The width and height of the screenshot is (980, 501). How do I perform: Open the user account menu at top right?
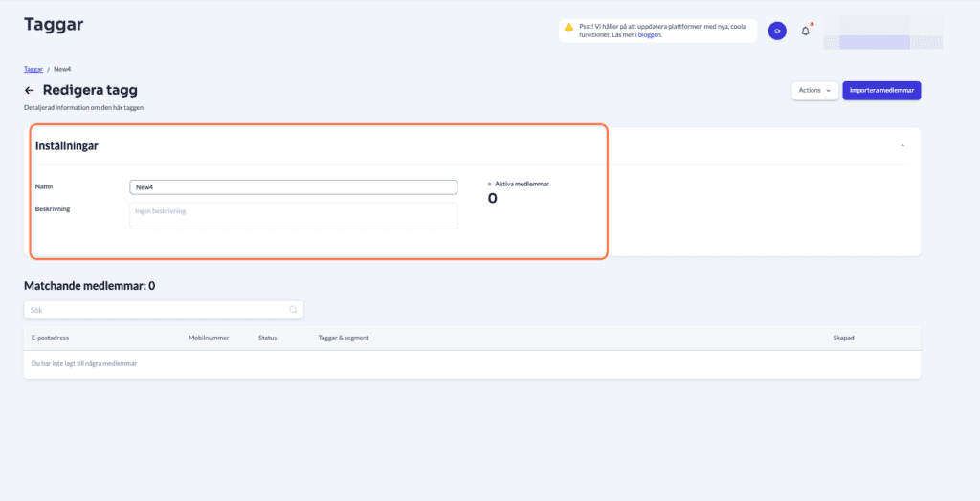click(x=882, y=33)
